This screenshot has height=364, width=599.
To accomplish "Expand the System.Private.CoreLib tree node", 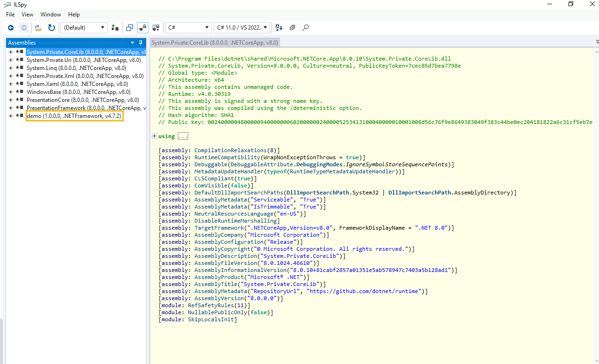I will 11,52.
